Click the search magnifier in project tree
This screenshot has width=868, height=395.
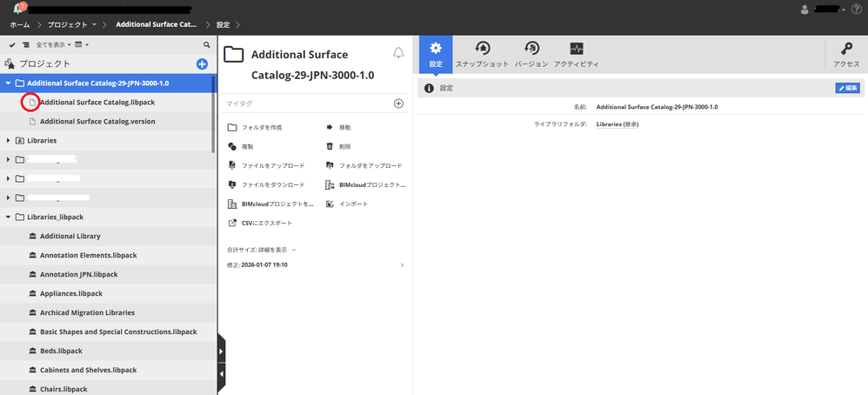(x=206, y=44)
